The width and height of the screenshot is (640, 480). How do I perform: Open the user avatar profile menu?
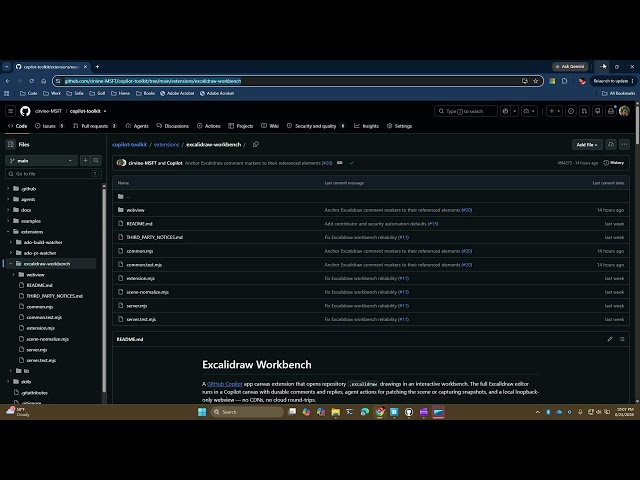click(x=624, y=111)
